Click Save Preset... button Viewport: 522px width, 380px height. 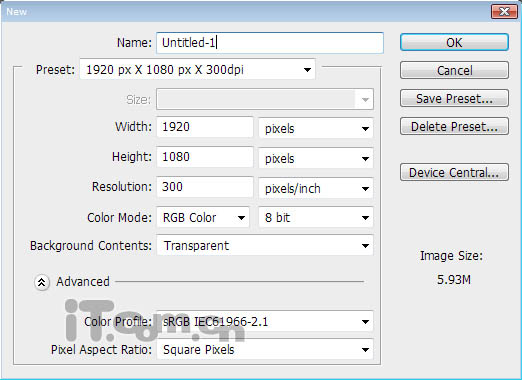[454, 98]
